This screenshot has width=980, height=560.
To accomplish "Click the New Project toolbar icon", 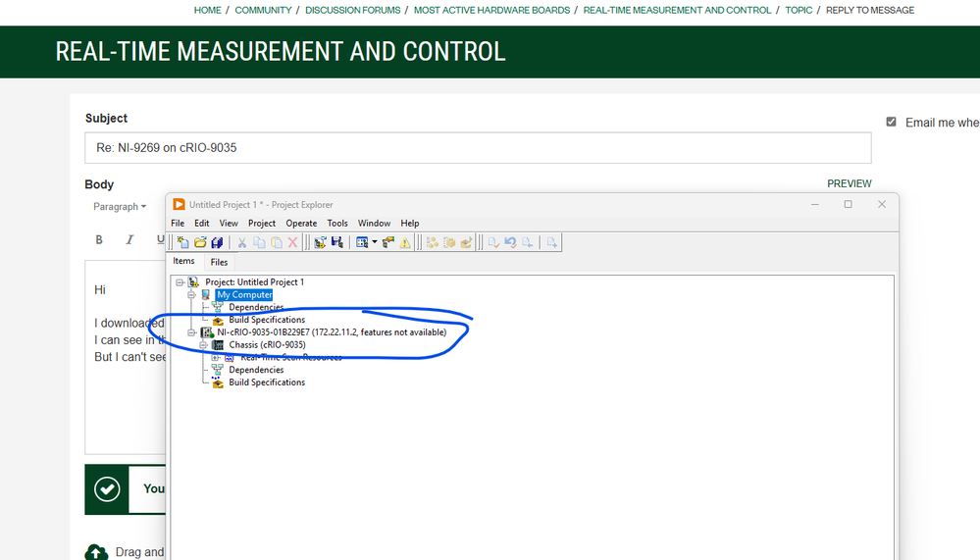I will [x=183, y=242].
